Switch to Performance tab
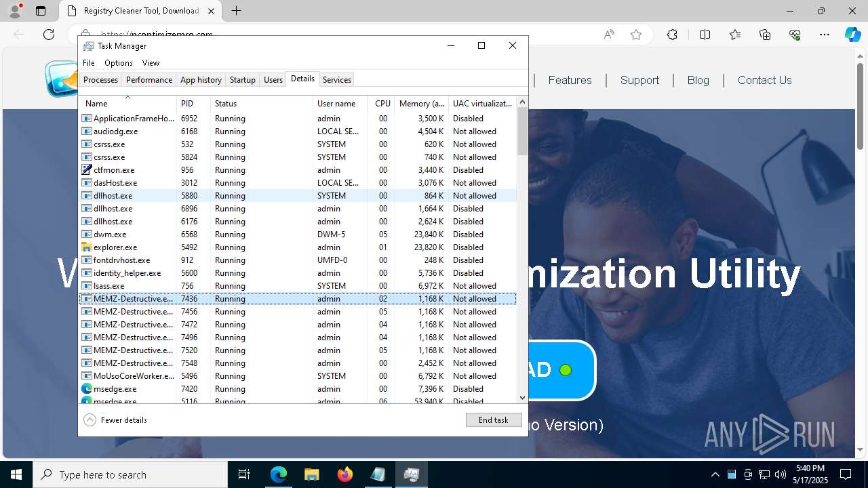Screen dimensions: 868x488 click(149, 79)
